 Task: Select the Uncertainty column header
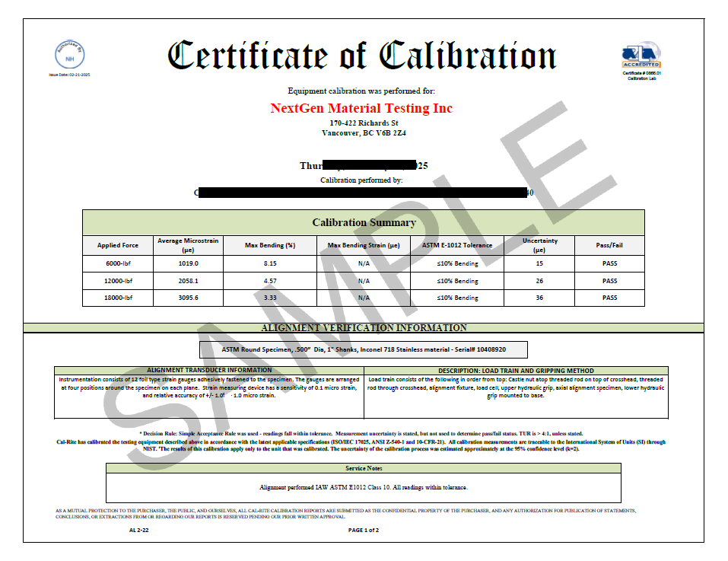pyautogui.click(x=539, y=245)
